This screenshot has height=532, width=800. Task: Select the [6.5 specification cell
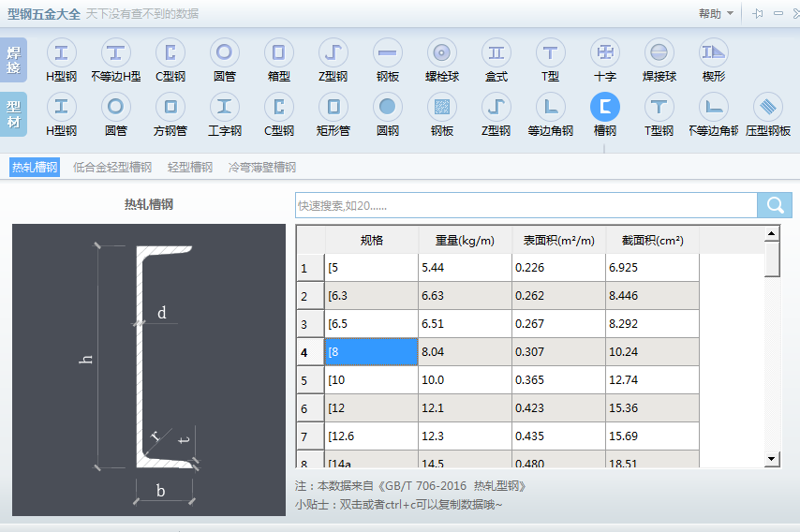pyautogui.click(x=371, y=324)
